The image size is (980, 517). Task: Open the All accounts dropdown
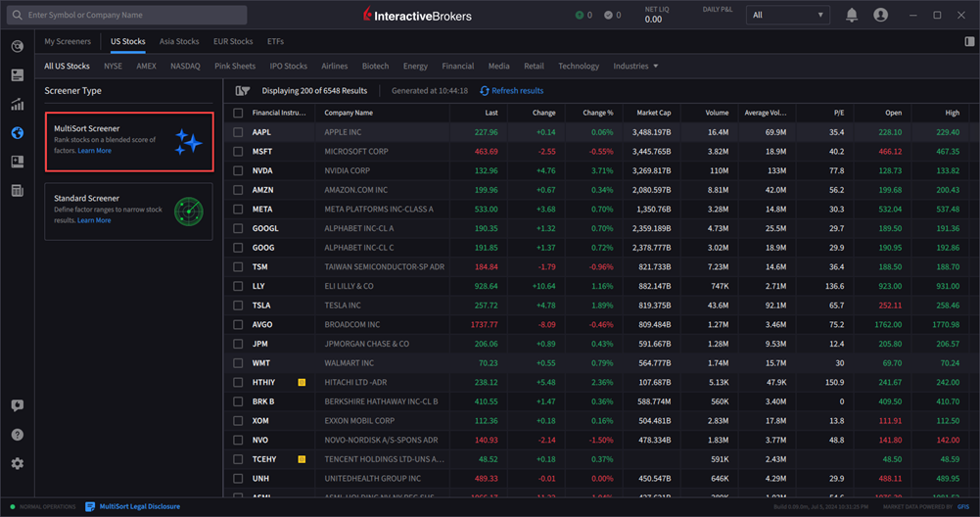pos(787,15)
